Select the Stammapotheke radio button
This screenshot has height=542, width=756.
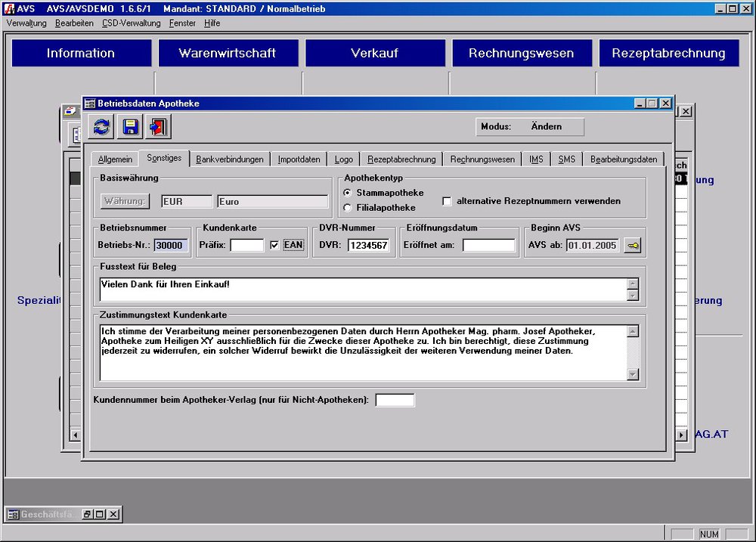pyautogui.click(x=347, y=194)
